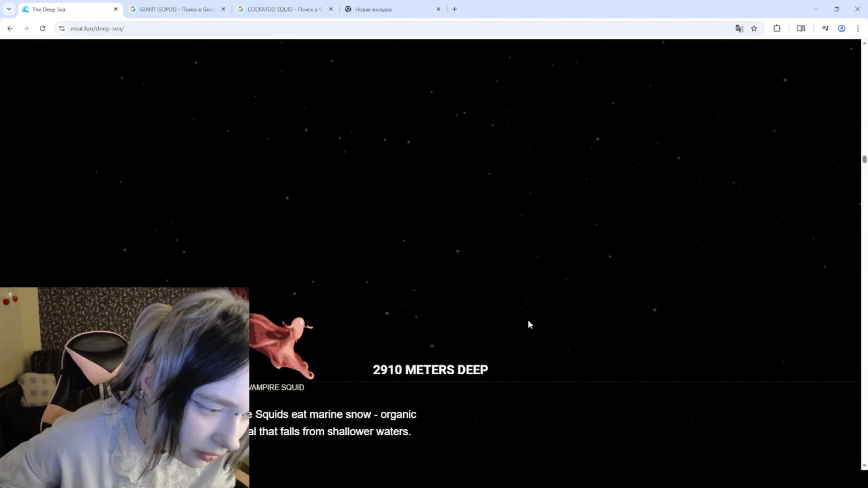Close The Deep Sea tab
Image resolution: width=868 pixels, height=488 pixels.
coord(115,9)
